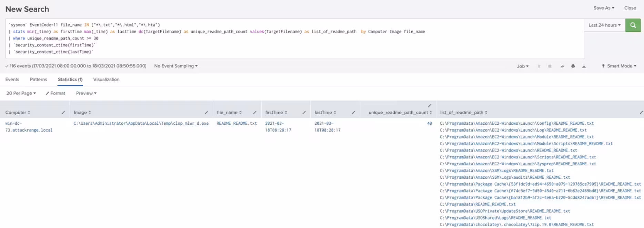The height and width of the screenshot is (228, 644).
Task: Share the search job
Action: 562,66
